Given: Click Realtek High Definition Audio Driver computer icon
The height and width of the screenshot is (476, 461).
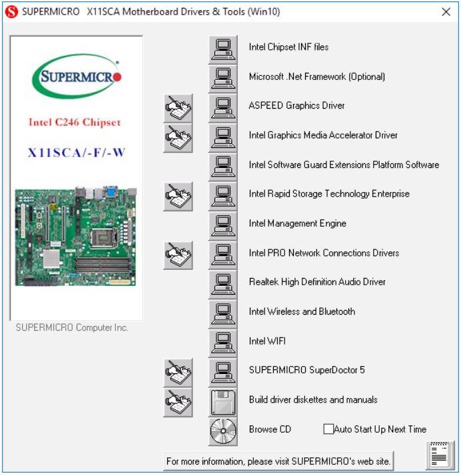Looking at the screenshot, I should point(223,285).
